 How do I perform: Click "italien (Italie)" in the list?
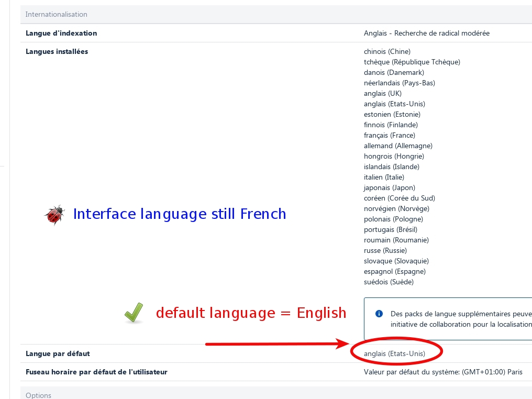tap(384, 178)
